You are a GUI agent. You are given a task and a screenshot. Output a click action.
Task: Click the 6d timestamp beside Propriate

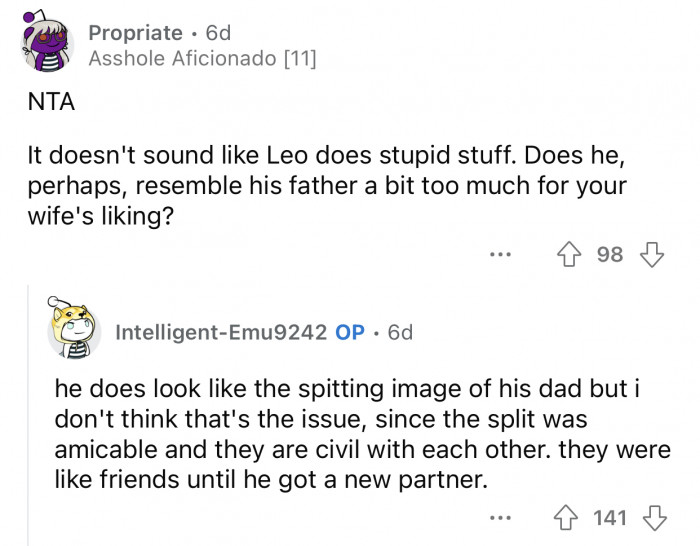218,33
